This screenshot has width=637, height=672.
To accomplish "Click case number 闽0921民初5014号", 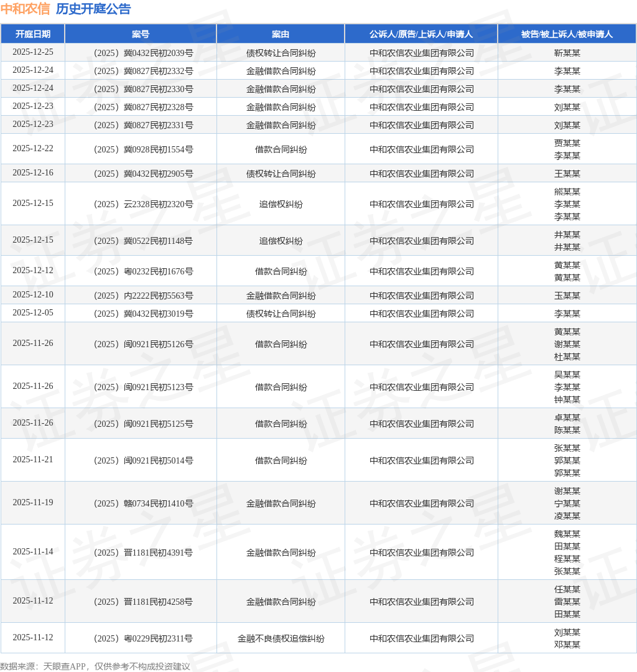I will coord(144,460).
